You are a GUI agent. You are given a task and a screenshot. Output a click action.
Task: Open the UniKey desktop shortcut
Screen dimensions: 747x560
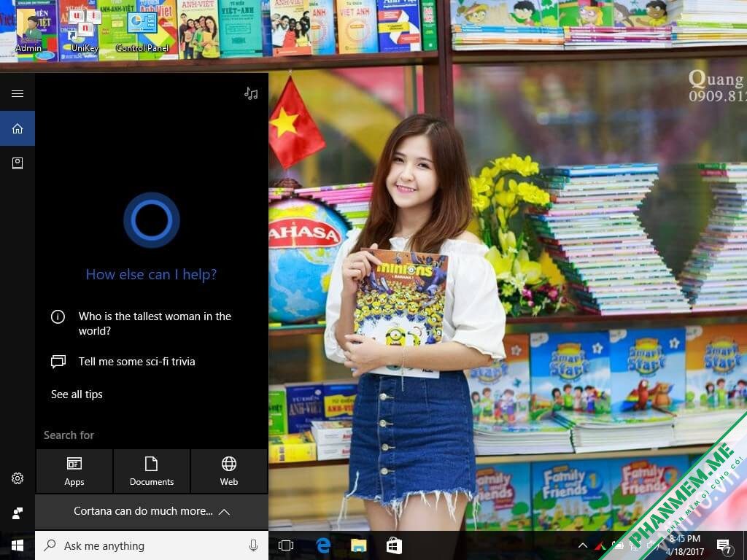point(85,31)
